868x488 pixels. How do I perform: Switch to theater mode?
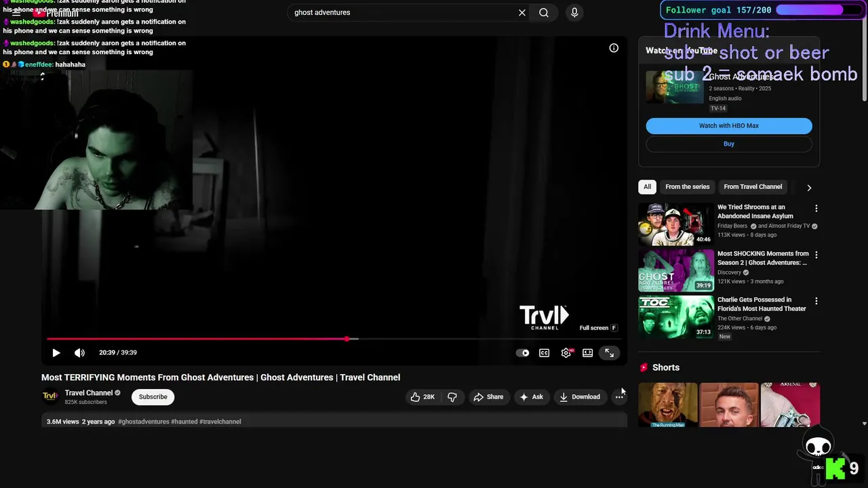tap(588, 353)
